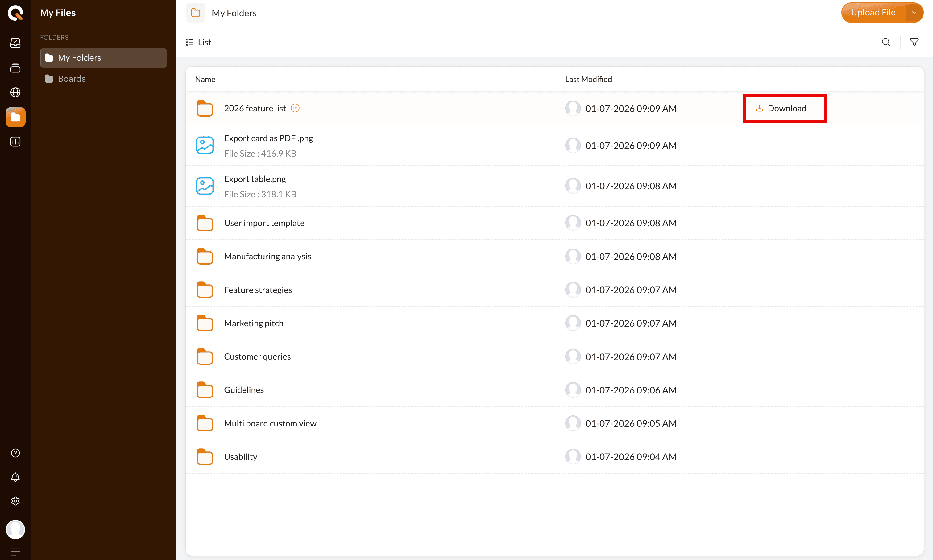The width and height of the screenshot is (933, 560).
Task: Select Boards in the folders panel
Action: point(71,79)
